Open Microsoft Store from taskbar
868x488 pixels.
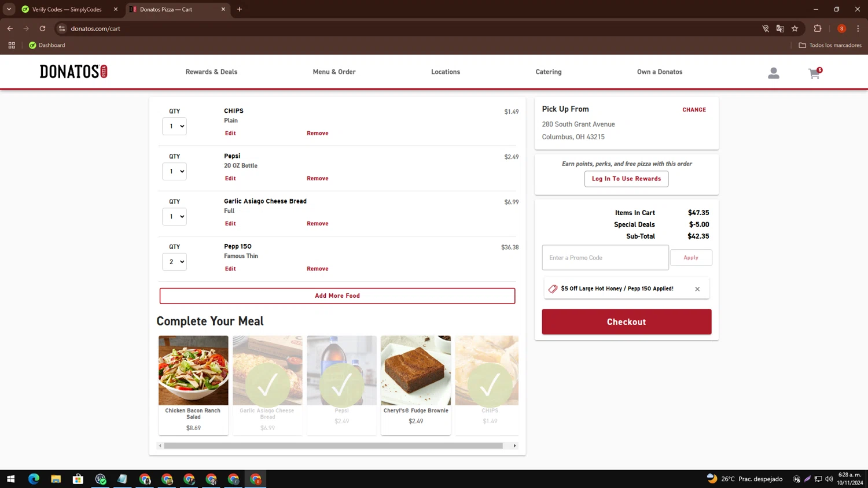[78, 479]
